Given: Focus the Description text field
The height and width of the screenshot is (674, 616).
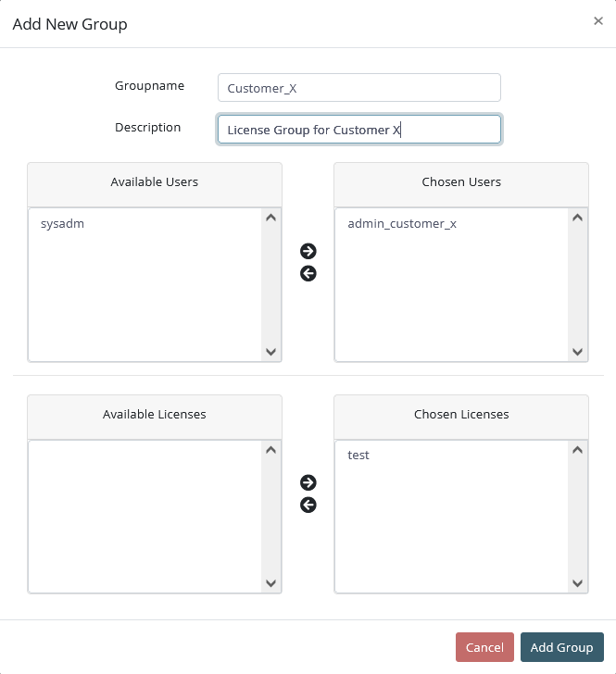Looking at the screenshot, I should [x=358, y=130].
